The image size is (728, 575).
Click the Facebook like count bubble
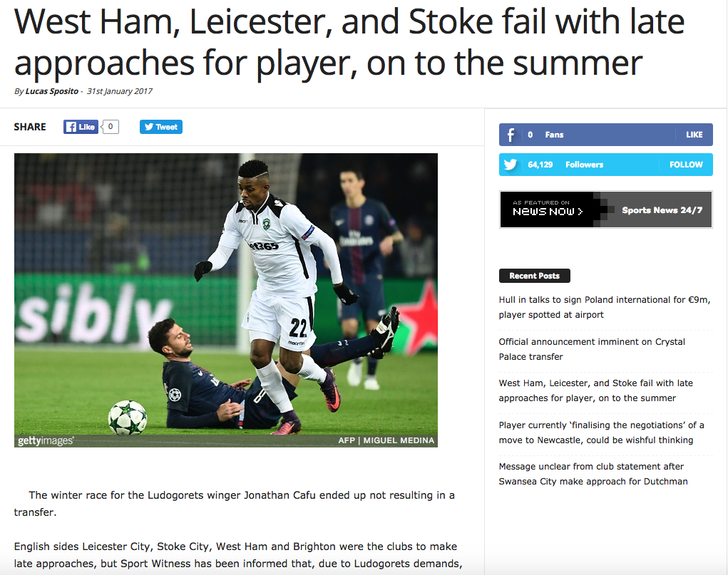(x=111, y=127)
